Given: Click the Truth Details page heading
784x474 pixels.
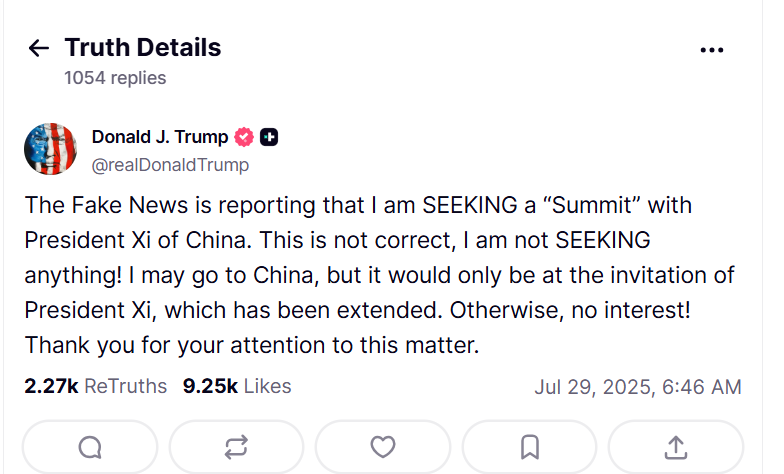Looking at the screenshot, I should [143, 47].
